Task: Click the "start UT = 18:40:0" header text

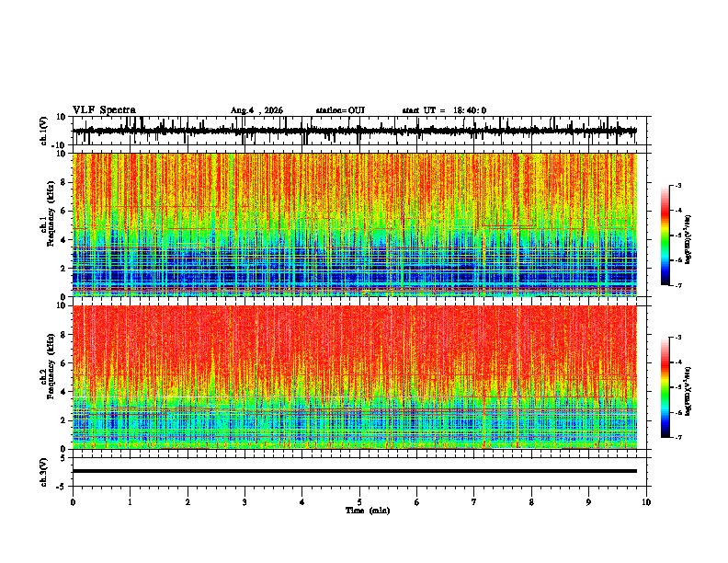Action: (x=444, y=110)
